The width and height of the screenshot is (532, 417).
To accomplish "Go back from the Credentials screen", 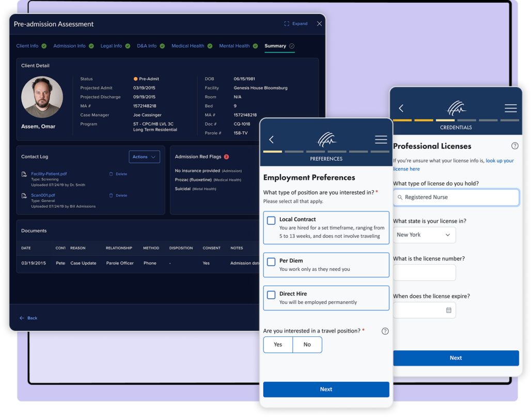I will 401,108.
